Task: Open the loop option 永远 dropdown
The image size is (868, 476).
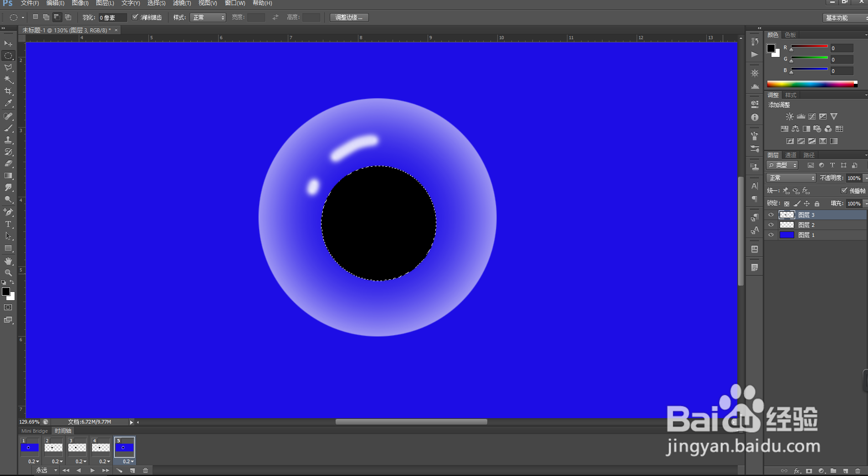Action: [47, 470]
